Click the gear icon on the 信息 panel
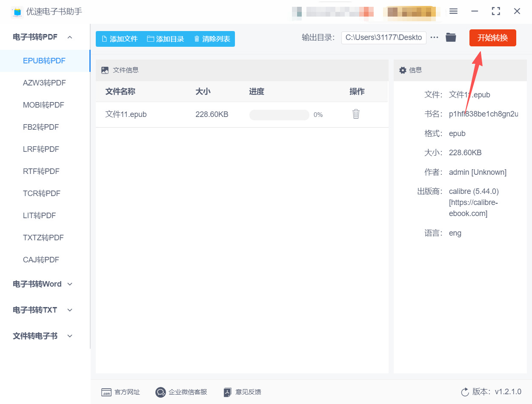The width and height of the screenshot is (532, 404). [x=403, y=70]
